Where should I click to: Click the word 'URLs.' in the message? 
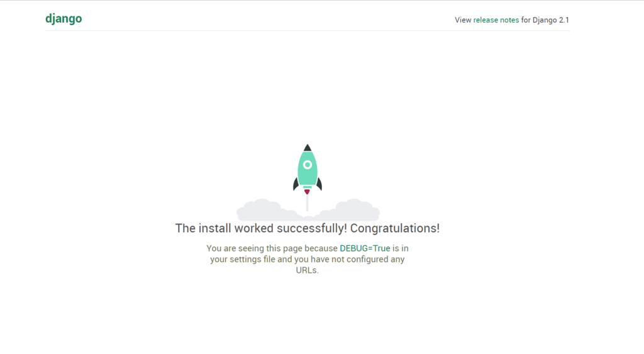(x=307, y=270)
